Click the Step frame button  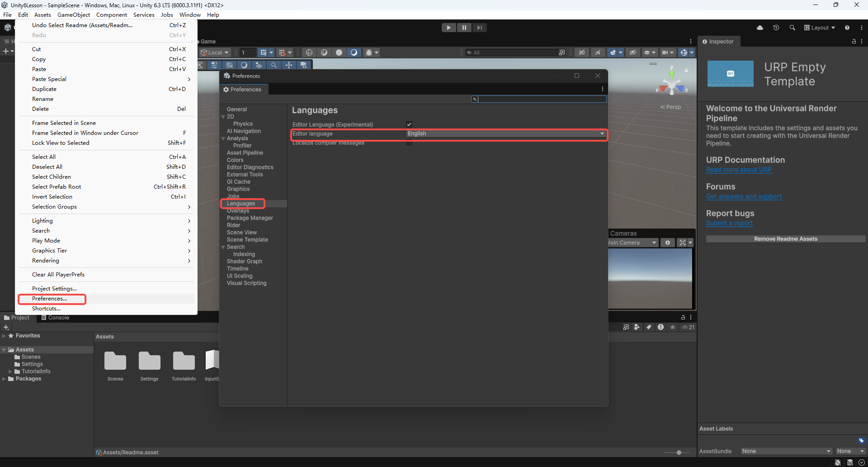click(x=479, y=28)
